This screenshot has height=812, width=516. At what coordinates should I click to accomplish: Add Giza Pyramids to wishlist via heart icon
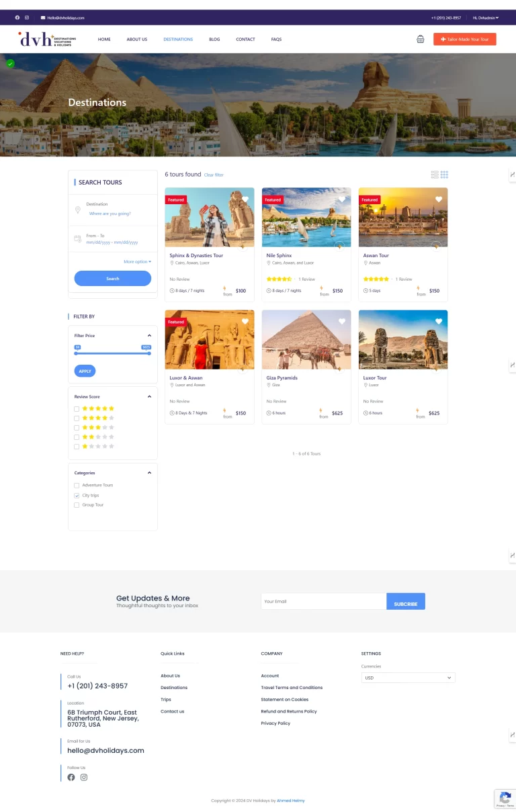[342, 322]
